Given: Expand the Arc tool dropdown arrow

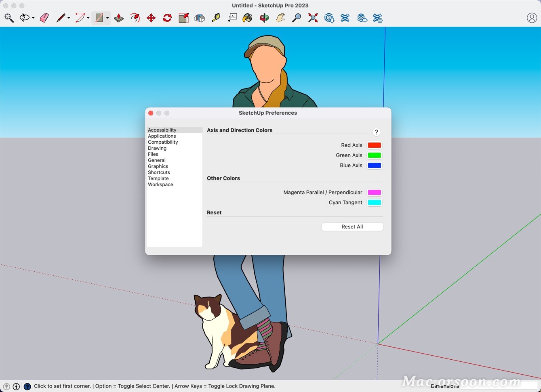Looking at the screenshot, I should 88,18.
